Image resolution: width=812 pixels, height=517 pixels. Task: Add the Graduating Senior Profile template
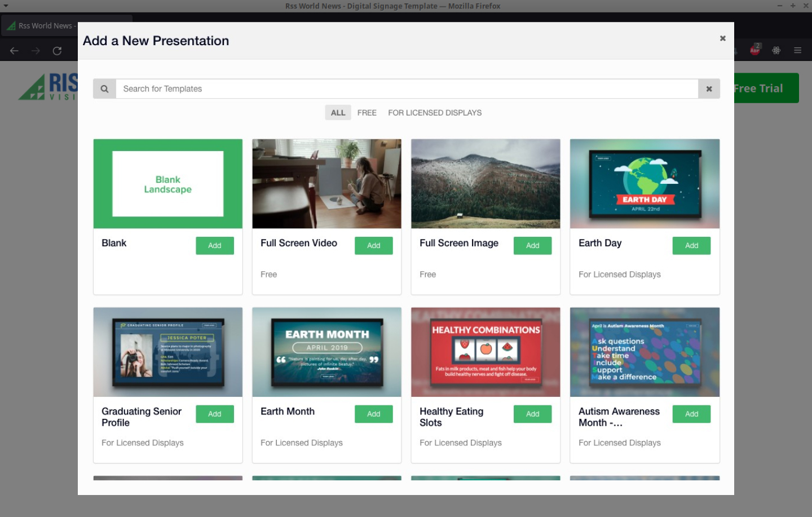(215, 414)
